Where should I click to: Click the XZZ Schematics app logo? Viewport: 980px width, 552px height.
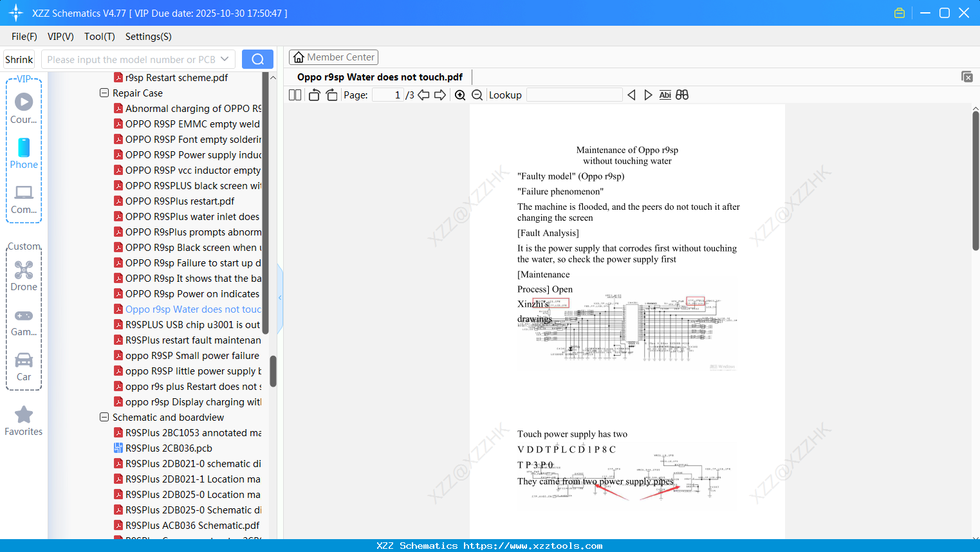click(x=15, y=13)
